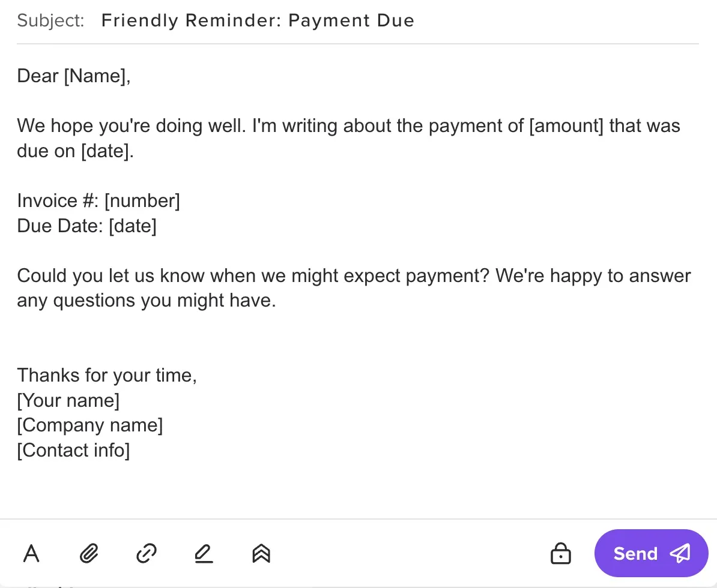Select the subject line text
The width and height of the screenshot is (717, 588).
[x=258, y=20]
